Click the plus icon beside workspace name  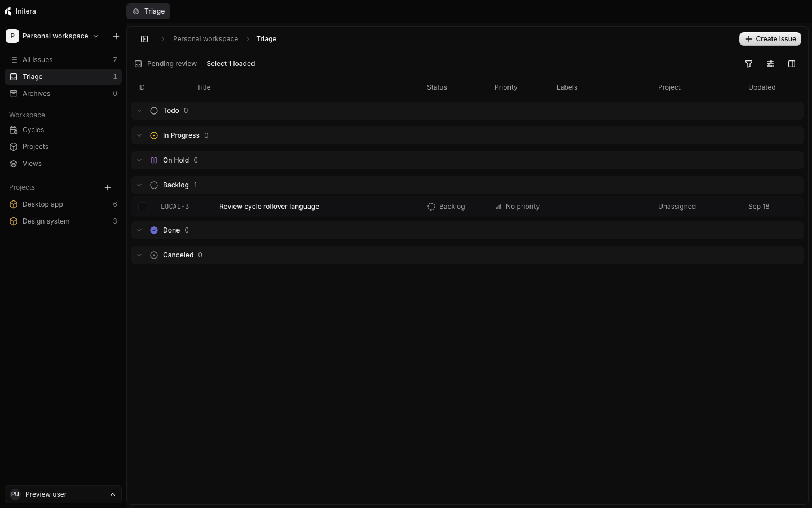coord(116,36)
